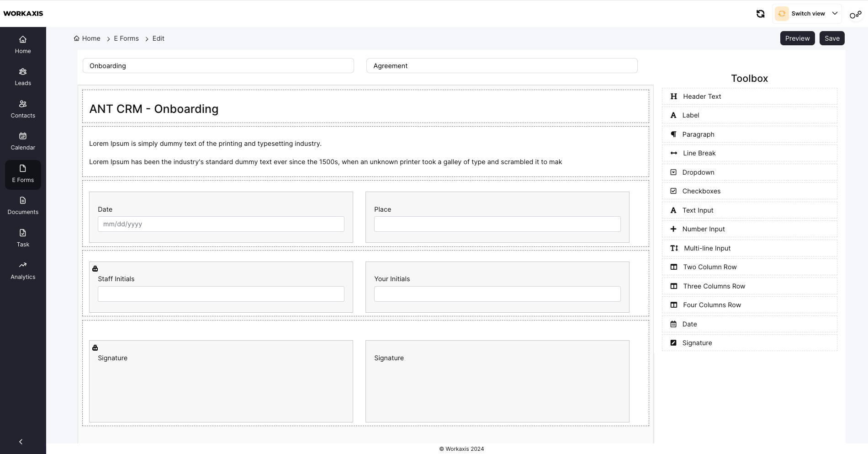Go to Analytics in the sidebar
868x454 pixels.
[23, 271]
